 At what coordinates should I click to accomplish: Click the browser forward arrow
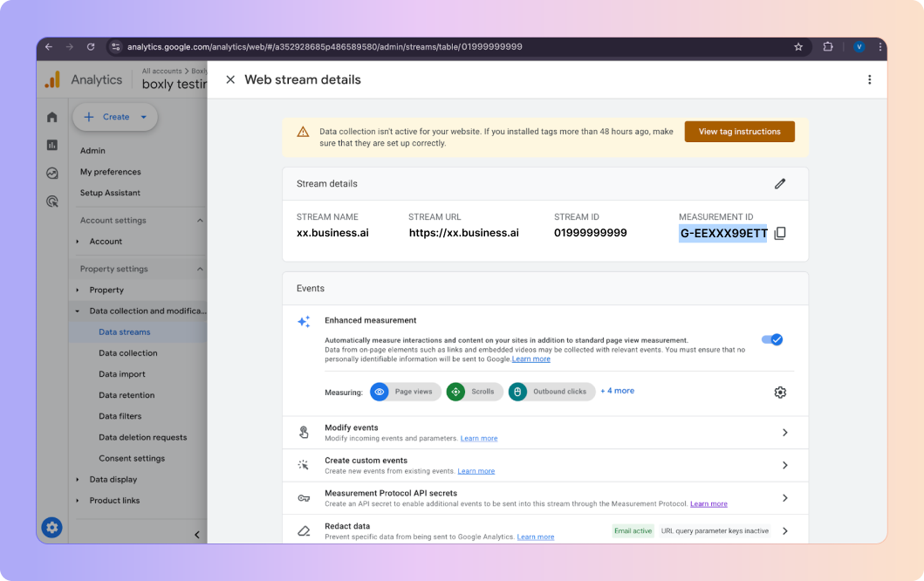(x=70, y=47)
